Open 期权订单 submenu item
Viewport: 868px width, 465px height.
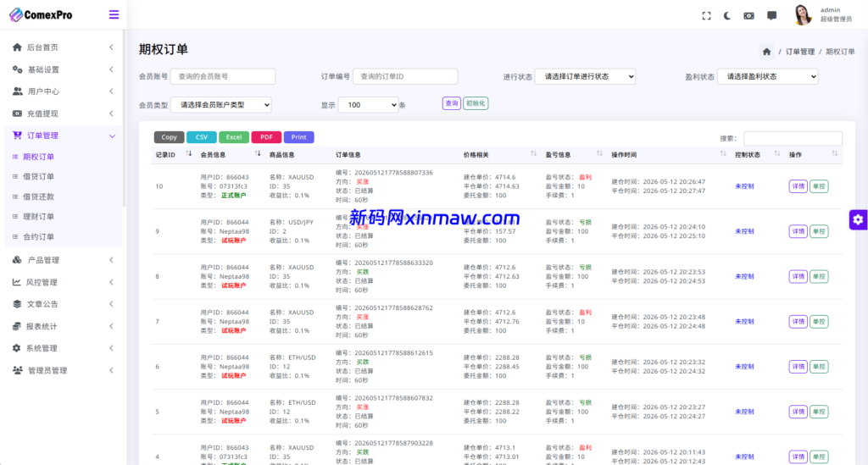point(38,157)
